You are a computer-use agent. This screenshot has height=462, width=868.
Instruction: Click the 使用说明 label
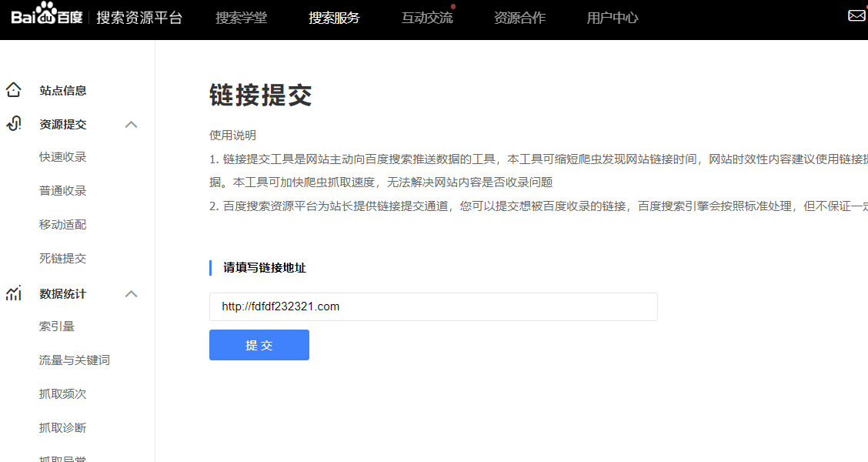pos(232,136)
